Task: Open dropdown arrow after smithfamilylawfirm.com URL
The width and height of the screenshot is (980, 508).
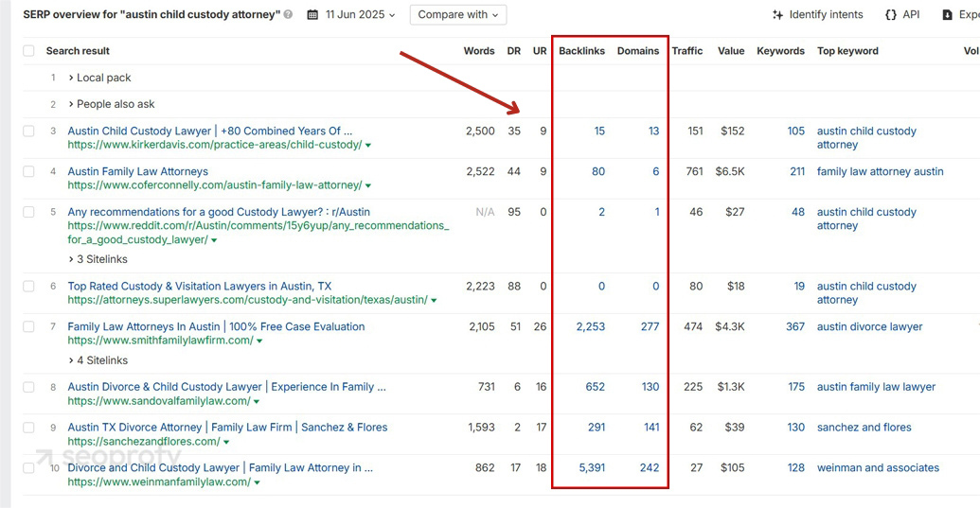Action: [259, 342]
